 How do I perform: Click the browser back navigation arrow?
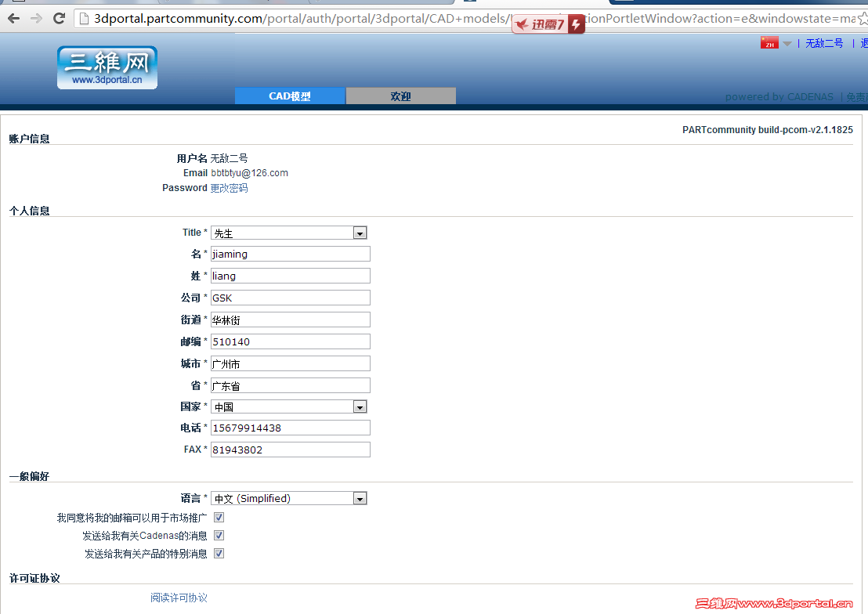click(13, 18)
